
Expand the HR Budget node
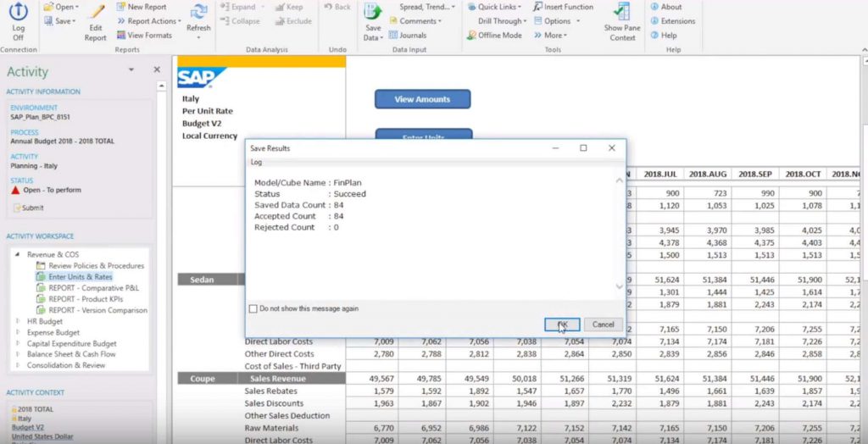click(x=17, y=321)
